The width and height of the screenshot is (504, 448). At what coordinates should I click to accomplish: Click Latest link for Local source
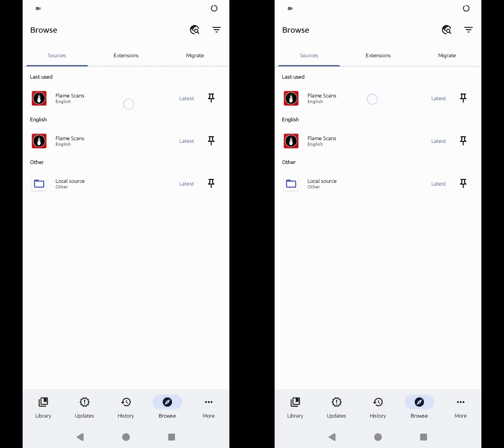[x=187, y=183]
